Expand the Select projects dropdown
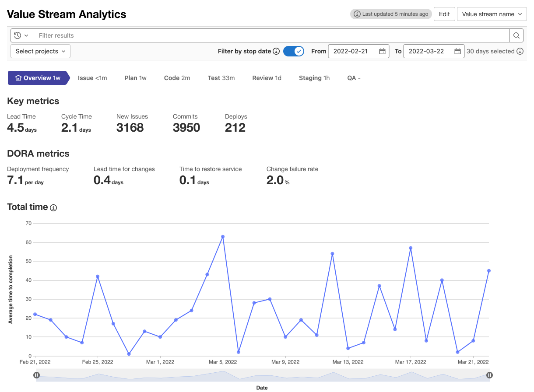The height and width of the screenshot is (392, 534). click(x=40, y=51)
